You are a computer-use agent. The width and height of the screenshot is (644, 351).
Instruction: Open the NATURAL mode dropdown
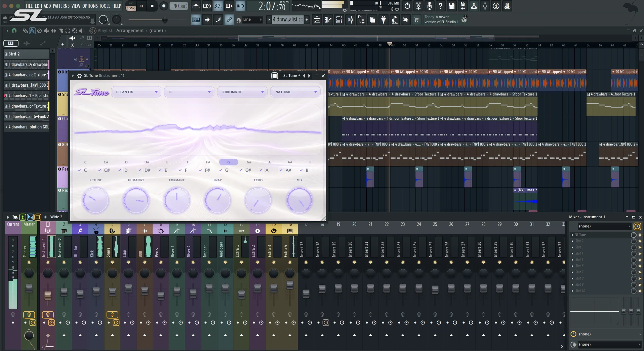click(295, 92)
